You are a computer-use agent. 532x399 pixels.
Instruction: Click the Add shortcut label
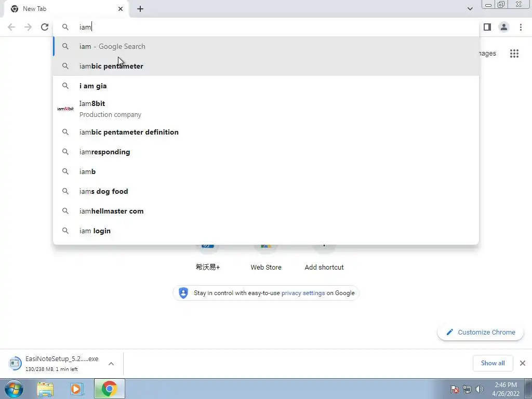tap(324, 267)
